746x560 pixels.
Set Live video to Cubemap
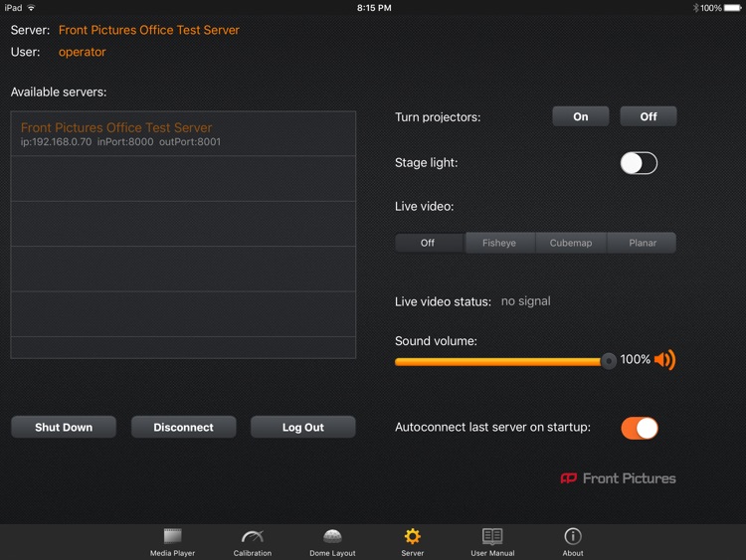[x=571, y=243]
